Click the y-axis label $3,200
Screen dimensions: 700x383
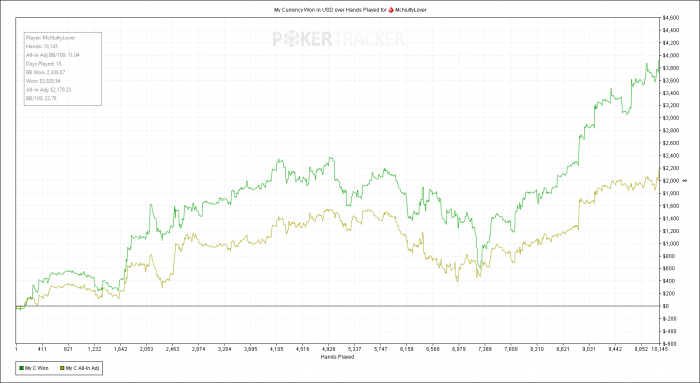pyautogui.click(x=671, y=105)
